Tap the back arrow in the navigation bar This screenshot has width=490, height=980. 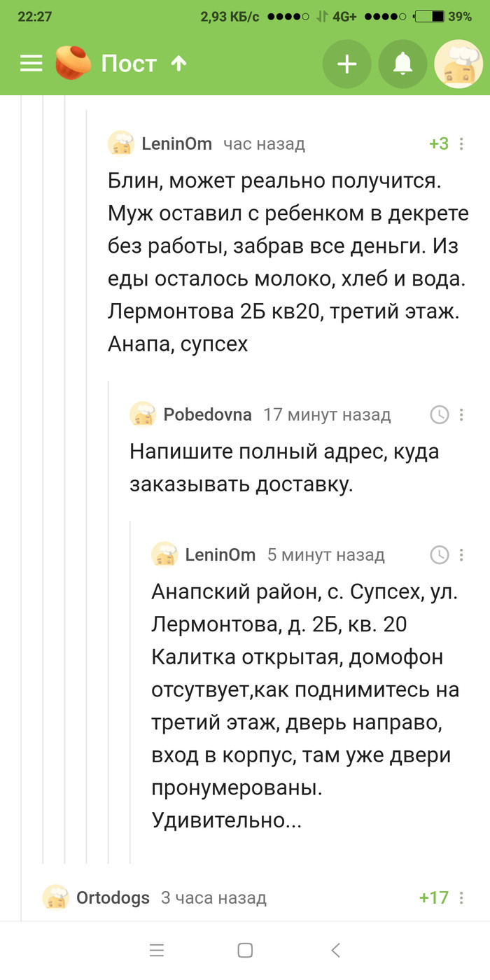point(335,950)
